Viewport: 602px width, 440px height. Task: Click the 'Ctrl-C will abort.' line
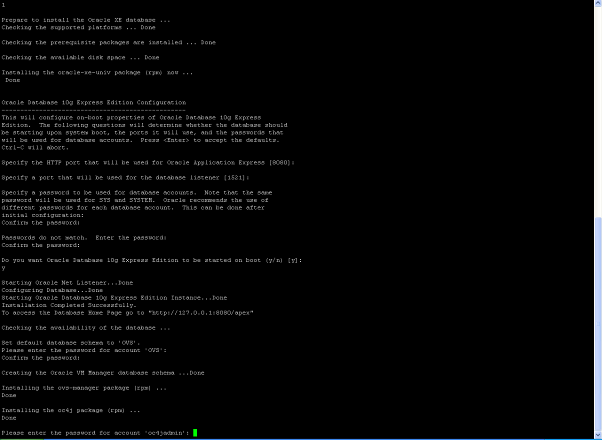point(35,147)
